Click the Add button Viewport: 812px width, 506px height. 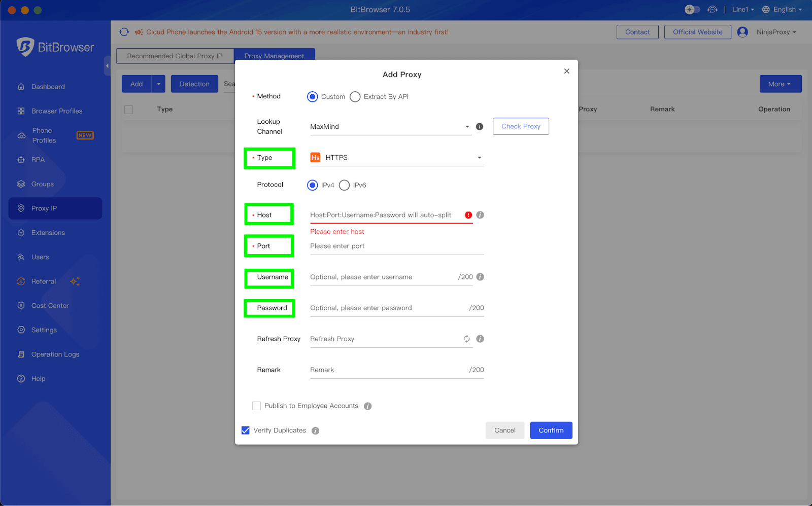click(137, 84)
